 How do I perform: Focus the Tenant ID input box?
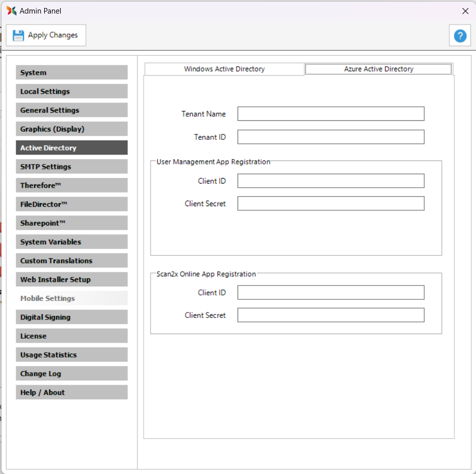(x=330, y=137)
